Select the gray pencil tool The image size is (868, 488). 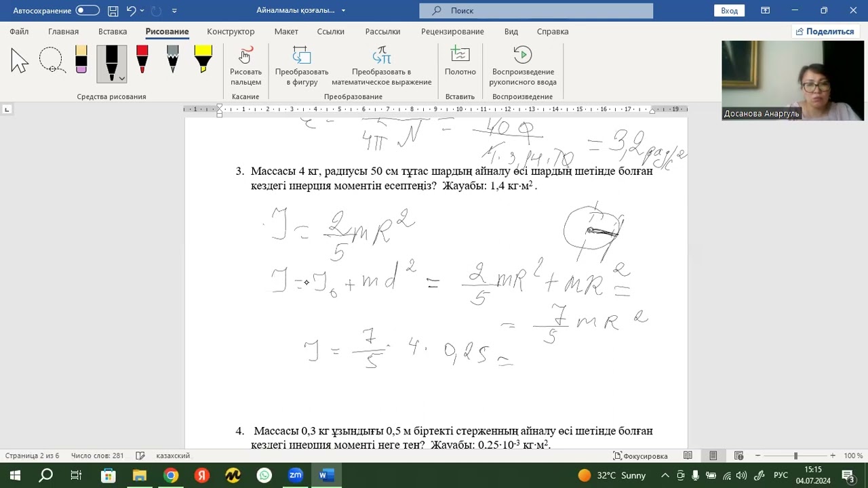pos(172,60)
